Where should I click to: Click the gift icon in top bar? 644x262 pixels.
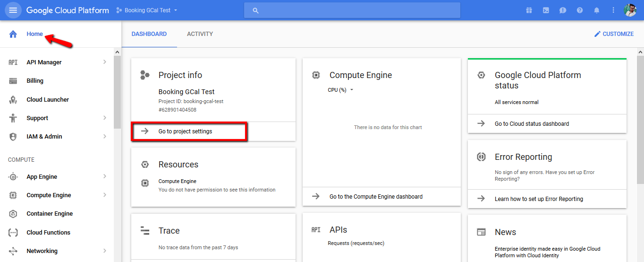pyautogui.click(x=529, y=10)
